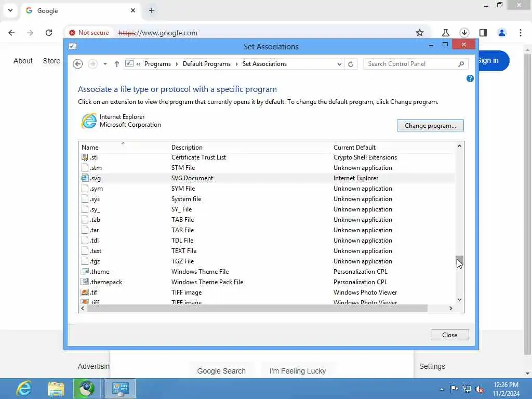This screenshot has height=399, width=532.
Task: Go back in Control Panel navigation
Action: (78, 64)
